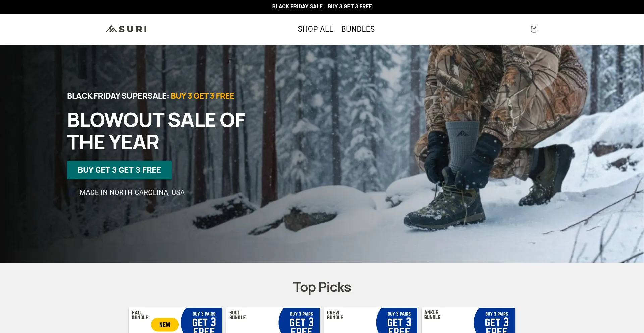644x333 pixels.
Task: Click the yellow NEW badge on Fall Bundle
Action: [x=165, y=324]
